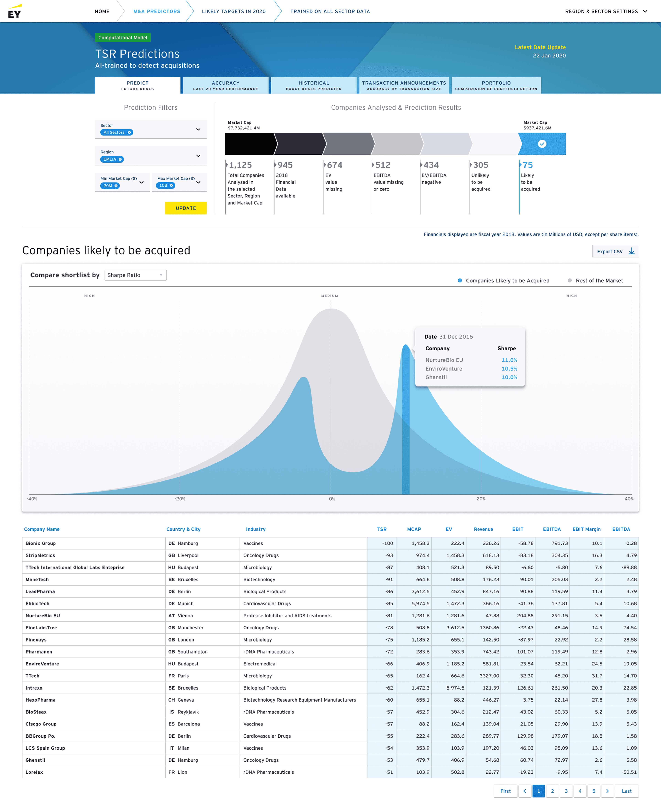This screenshot has width=661, height=812.
Task: Jump to the Last page
Action: point(626,791)
